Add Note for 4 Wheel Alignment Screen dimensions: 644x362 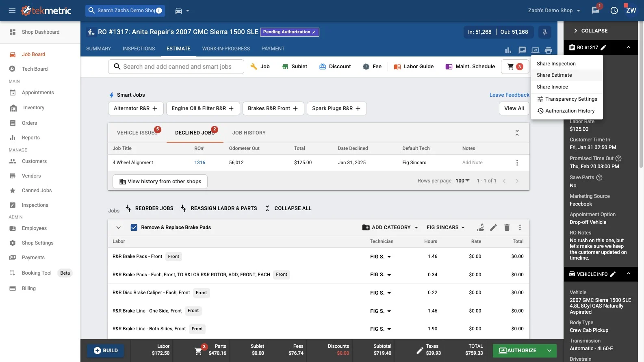tap(472, 163)
